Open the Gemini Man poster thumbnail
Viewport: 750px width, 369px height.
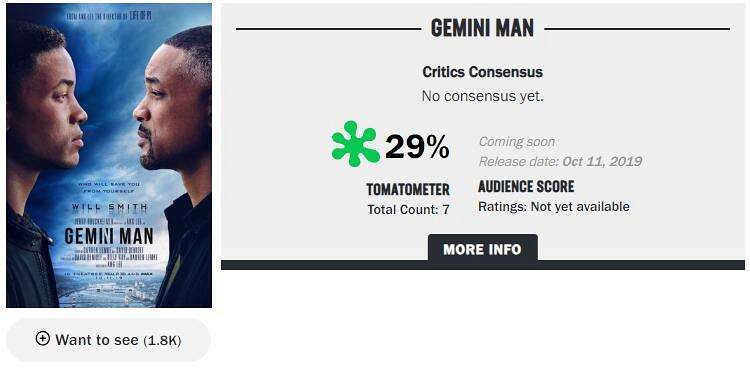point(109,155)
